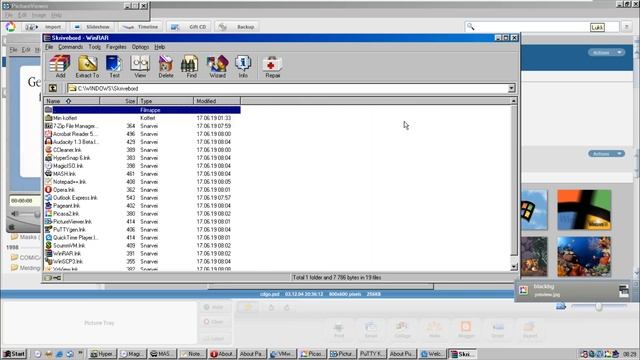Click the Import button in Picasa
This screenshot has height=360, width=640.
coord(43,27)
